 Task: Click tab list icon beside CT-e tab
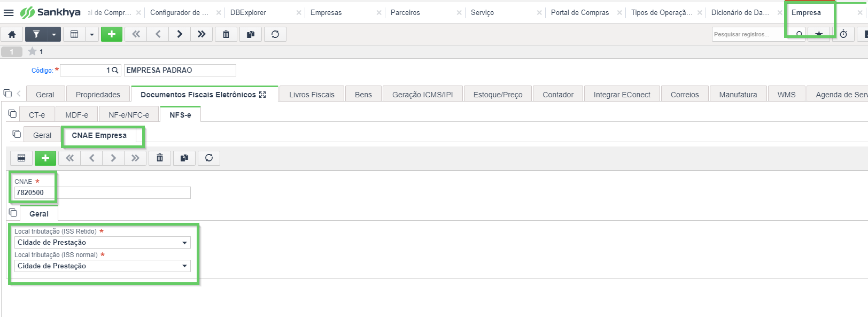click(12, 113)
